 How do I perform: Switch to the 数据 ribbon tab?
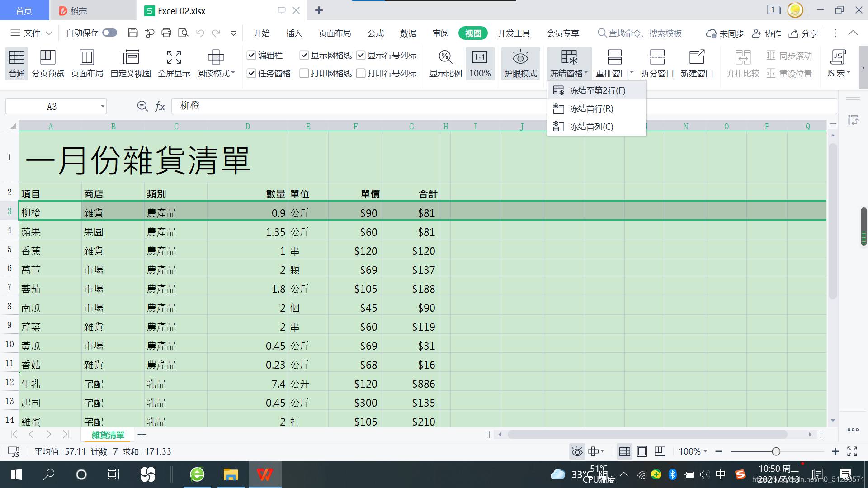(x=408, y=33)
